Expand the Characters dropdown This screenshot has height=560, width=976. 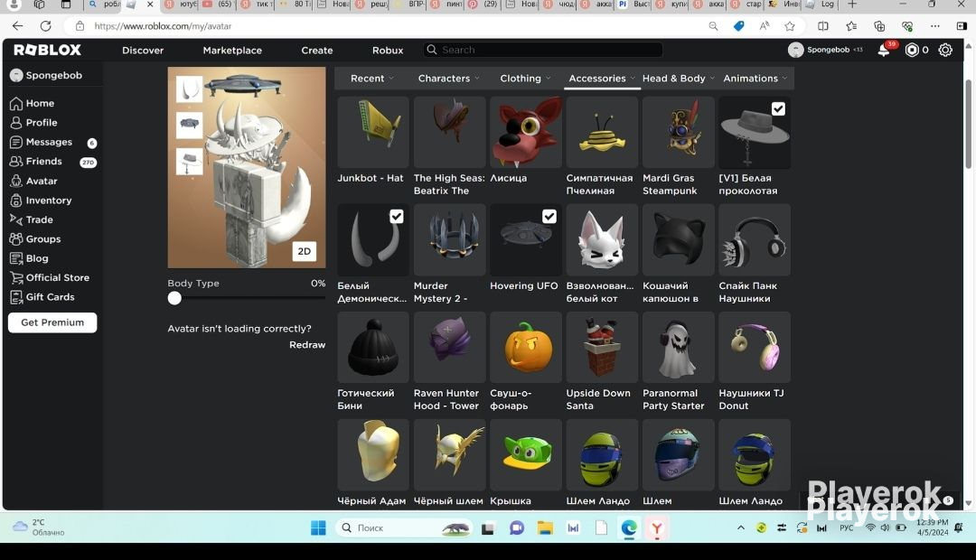click(x=448, y=79)
